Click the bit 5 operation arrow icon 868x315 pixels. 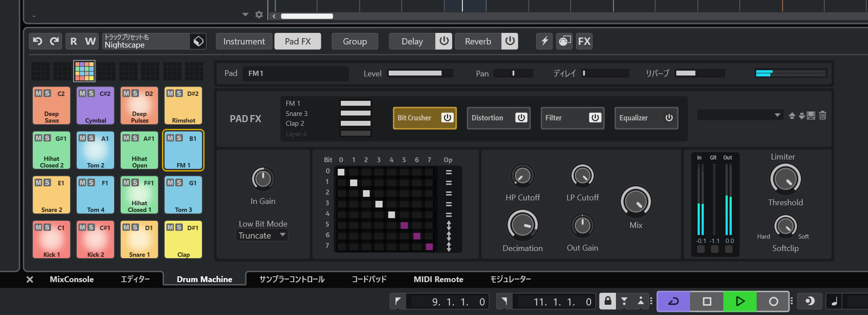(x=449, y=225)
